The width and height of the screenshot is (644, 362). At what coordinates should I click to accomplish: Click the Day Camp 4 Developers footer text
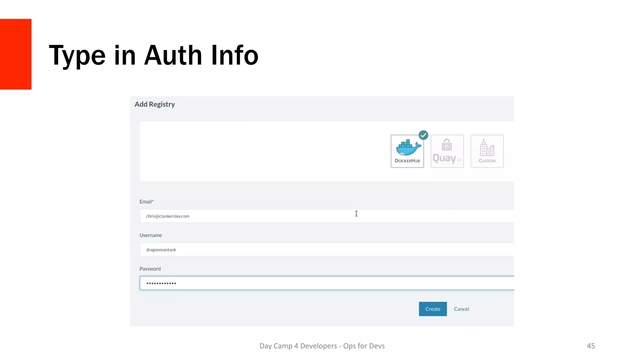click(322, 346)
